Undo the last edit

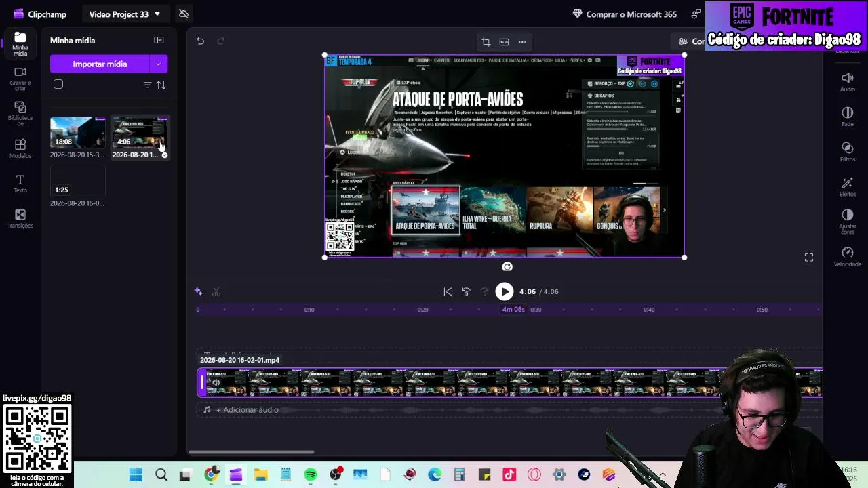(x=200, y=41)
